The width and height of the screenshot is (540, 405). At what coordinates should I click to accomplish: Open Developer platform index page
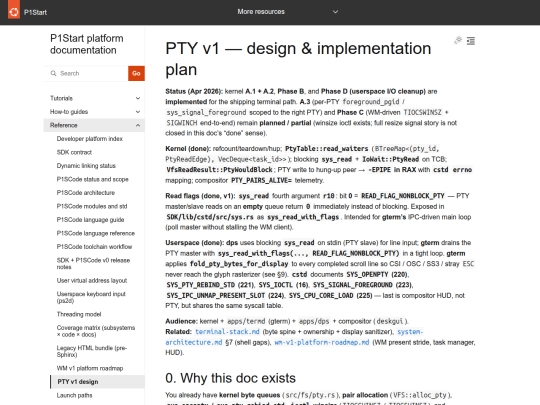pyautogui.click(x=90, y=139)
